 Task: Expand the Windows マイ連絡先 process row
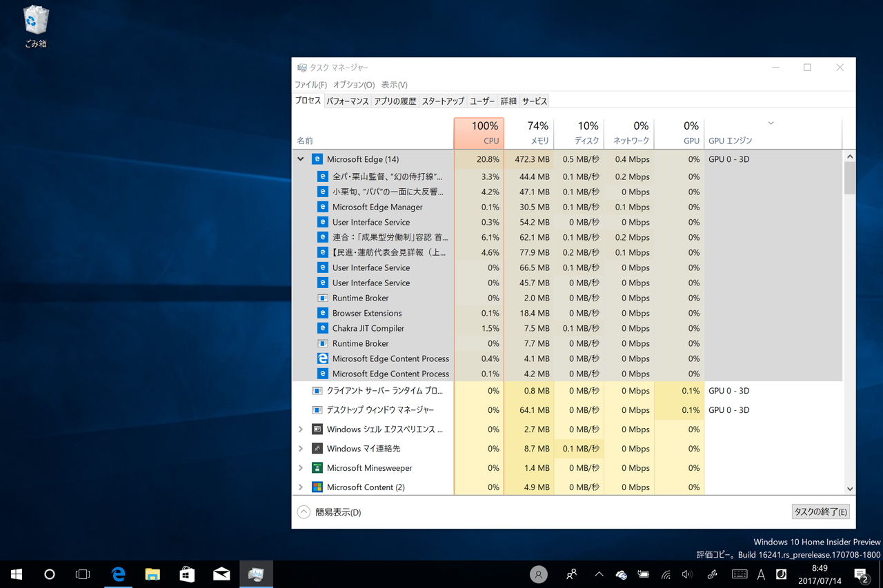[x=301, y=449]
